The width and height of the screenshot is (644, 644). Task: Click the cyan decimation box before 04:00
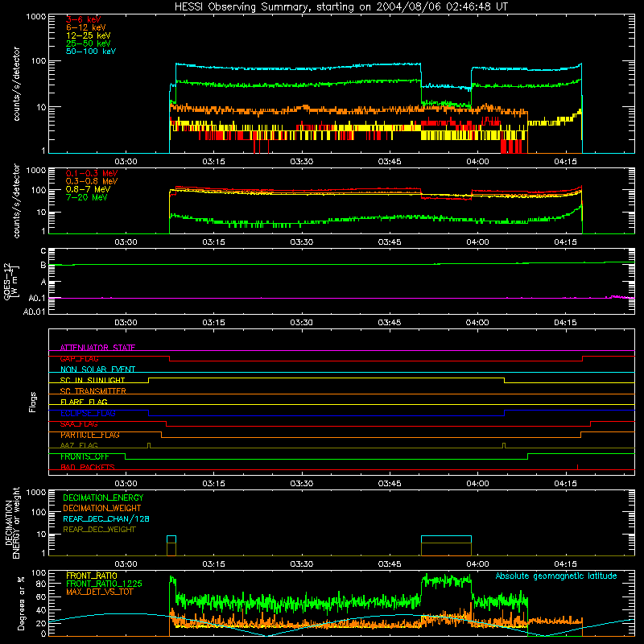[447, 539]
